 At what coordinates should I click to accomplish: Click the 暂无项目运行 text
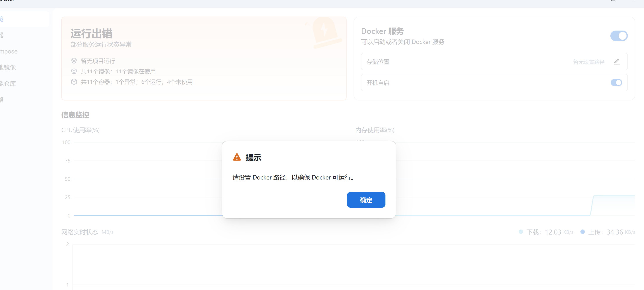[98, 61]
